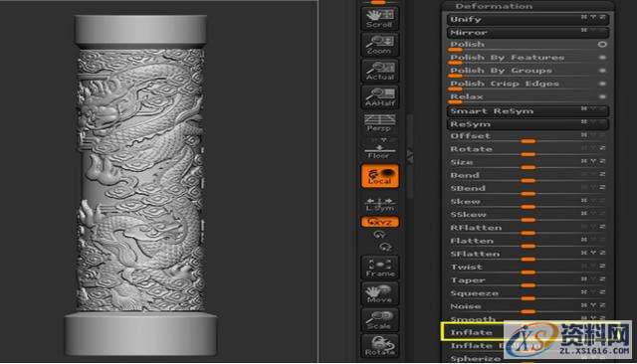Toggle Z axis on Rotate deformation
Image resolution: width=637 pixels, height=364 pixels.
(602, 148)
